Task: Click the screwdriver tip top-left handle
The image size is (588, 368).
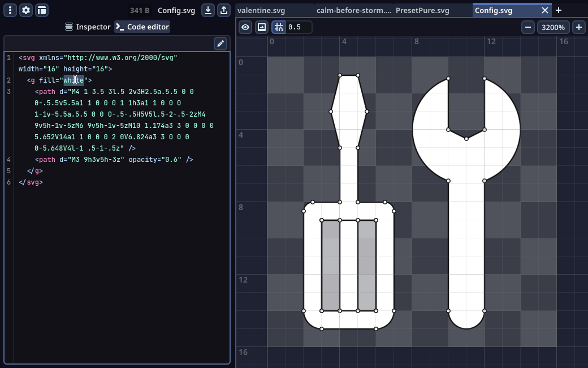Action: pyautogui.click(x=340, y=75)
